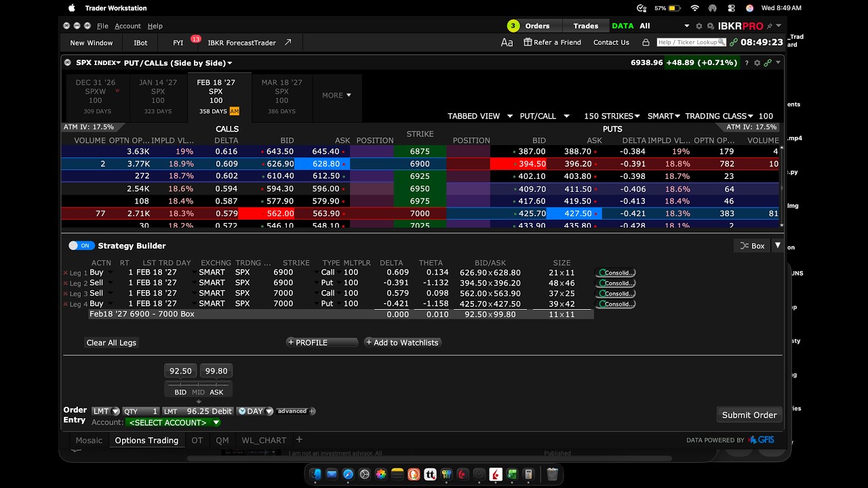Open the File menu
Screen dimensions: 868x488
click(x=102, y=26)
